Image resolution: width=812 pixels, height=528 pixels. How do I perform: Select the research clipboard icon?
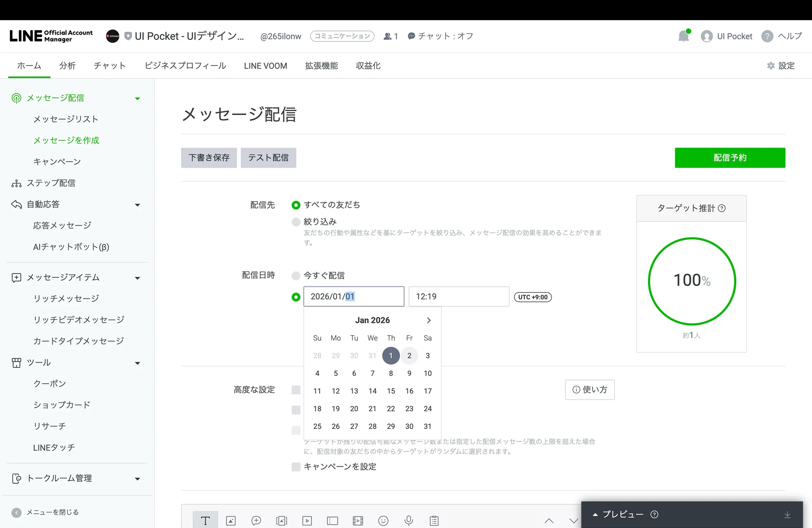(x=434, y=520)
